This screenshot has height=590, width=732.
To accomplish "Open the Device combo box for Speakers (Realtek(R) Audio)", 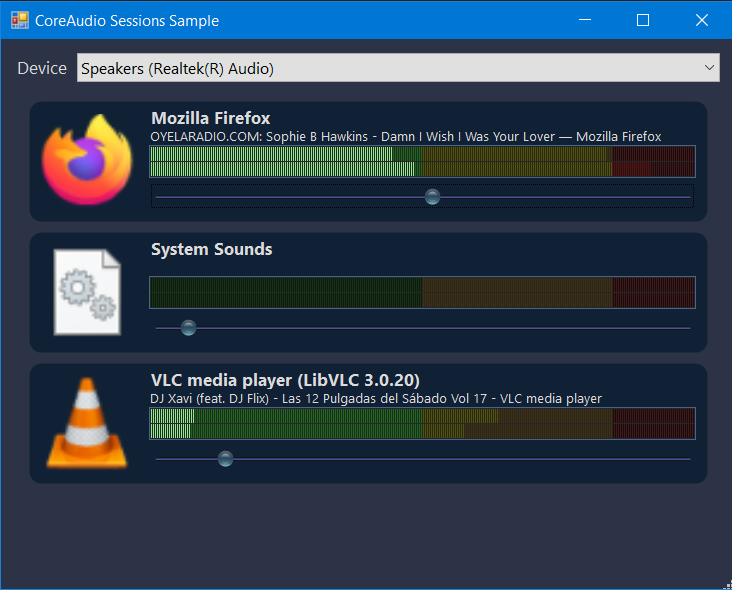I will pos(398,68).
